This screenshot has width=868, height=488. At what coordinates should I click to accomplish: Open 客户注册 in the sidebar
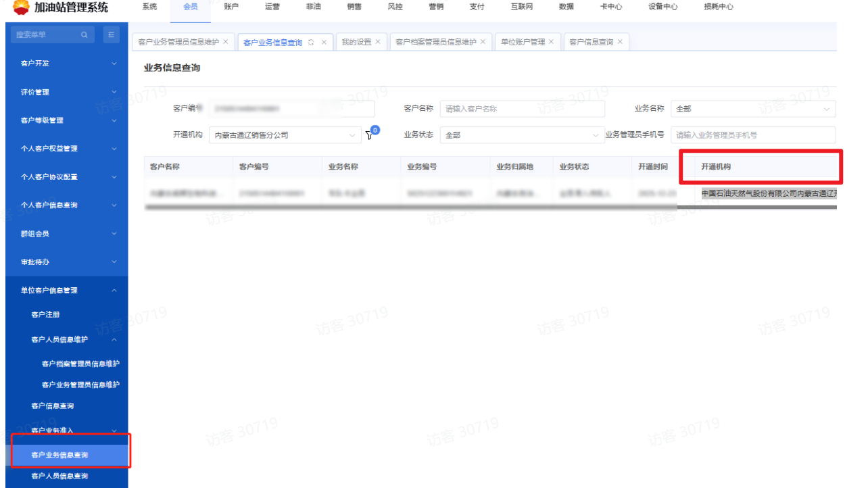(46, 315)
